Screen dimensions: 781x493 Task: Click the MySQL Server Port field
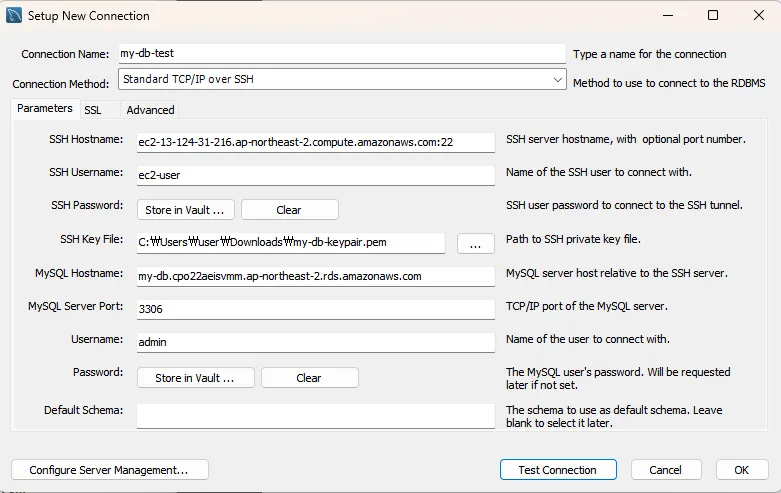[x=316, y=309]
